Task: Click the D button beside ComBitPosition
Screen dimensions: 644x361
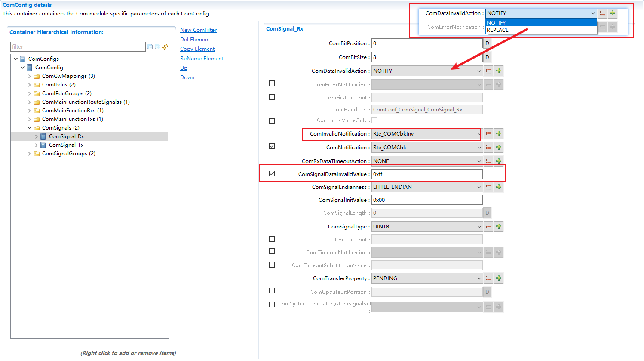Action: [487, 43]
